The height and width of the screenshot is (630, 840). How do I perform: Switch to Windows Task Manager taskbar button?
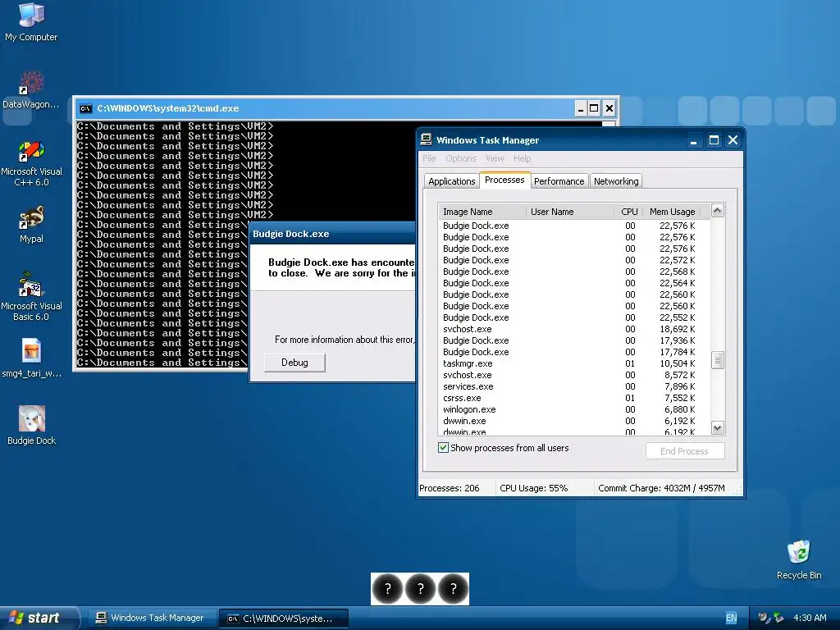click(152, 619)
